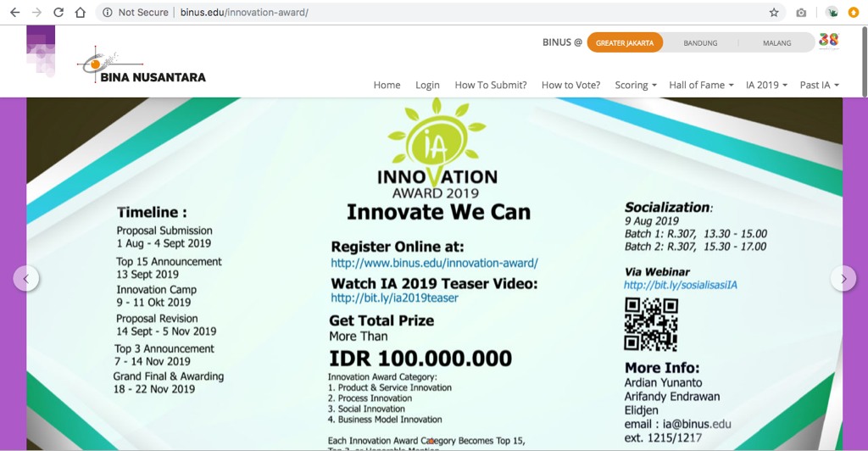Click 'Get Total Prize' heading
The height and width of the screenshot is (451, 868).
381,320
